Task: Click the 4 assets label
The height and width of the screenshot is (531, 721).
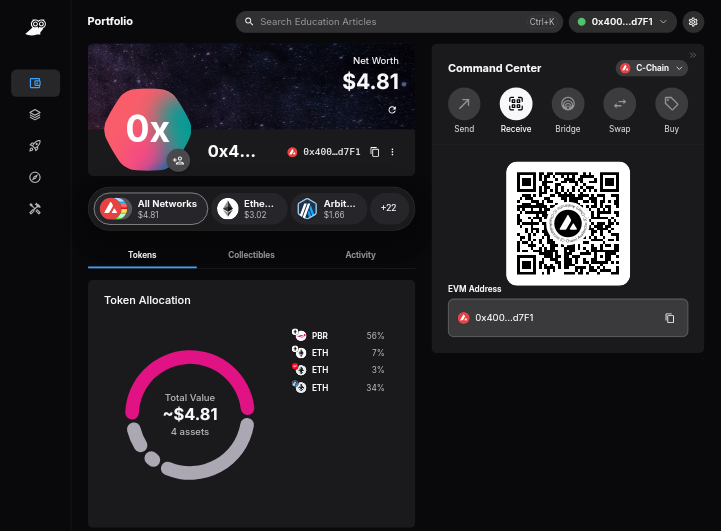Action: click(x=190, y=432)
